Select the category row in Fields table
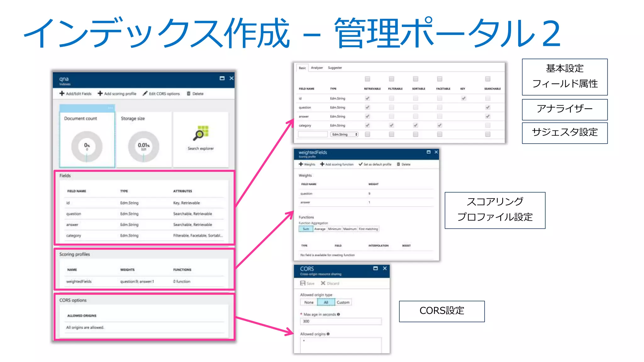 click(x=144, y=236)
